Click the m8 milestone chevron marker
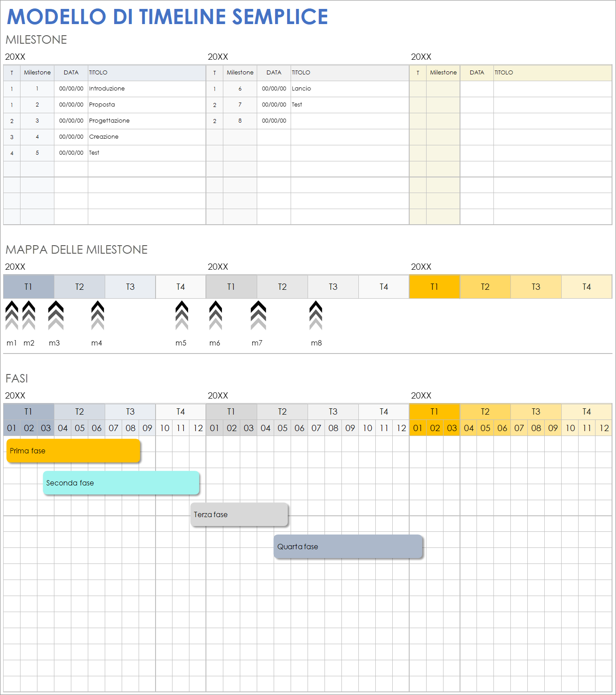The image size is (616, 695). pyautogui.click(x=316, y=315)
